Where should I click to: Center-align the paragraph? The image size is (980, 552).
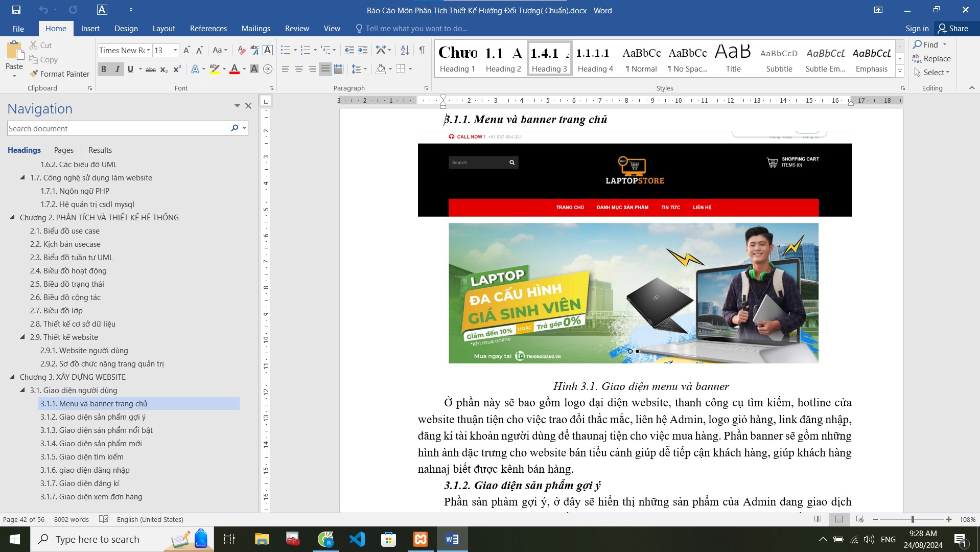(299, 69)
